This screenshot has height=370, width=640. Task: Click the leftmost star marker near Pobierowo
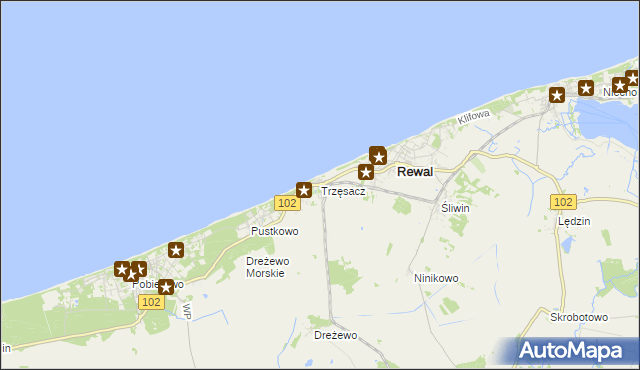click(x=122, y=269)
